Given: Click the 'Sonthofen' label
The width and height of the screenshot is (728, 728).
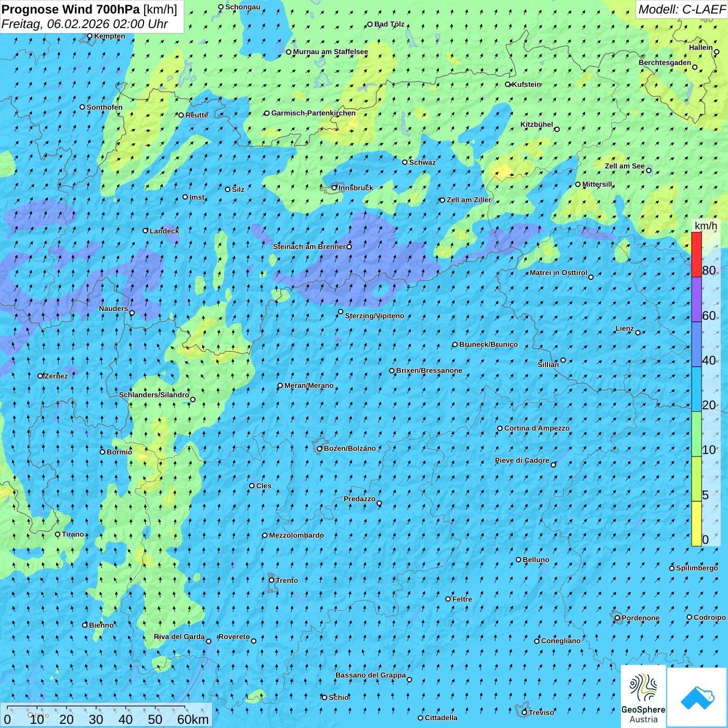Looking at the screenshot, I should [105, 107].
